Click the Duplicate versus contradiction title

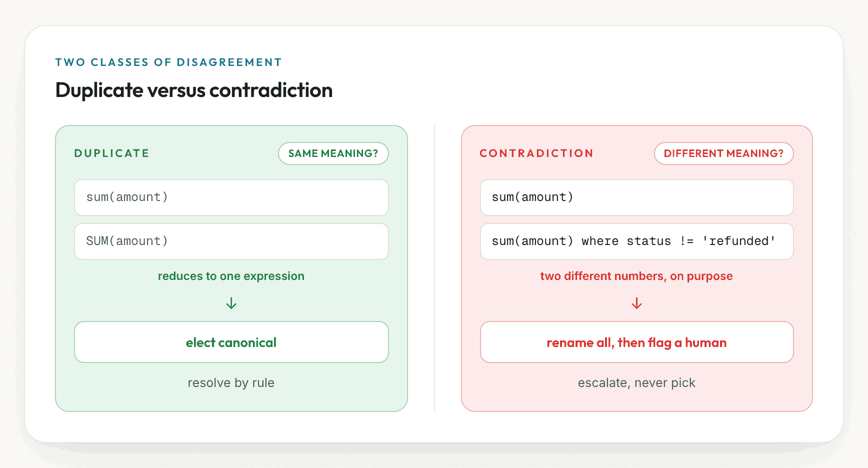pos(194,90)
